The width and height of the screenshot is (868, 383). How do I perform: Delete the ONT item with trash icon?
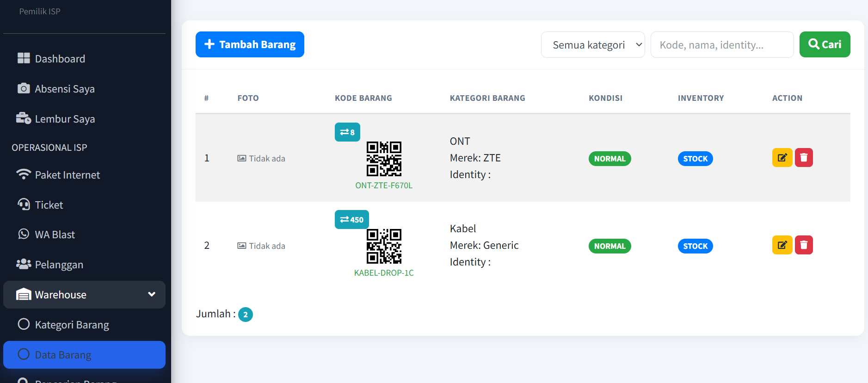tap(804, 158)
